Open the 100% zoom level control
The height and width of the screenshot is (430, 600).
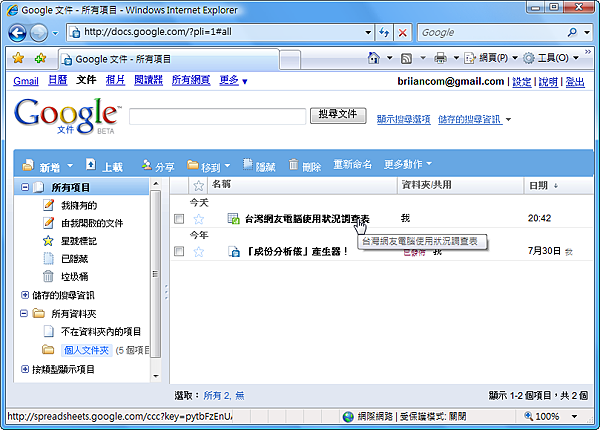coord(551,416)
